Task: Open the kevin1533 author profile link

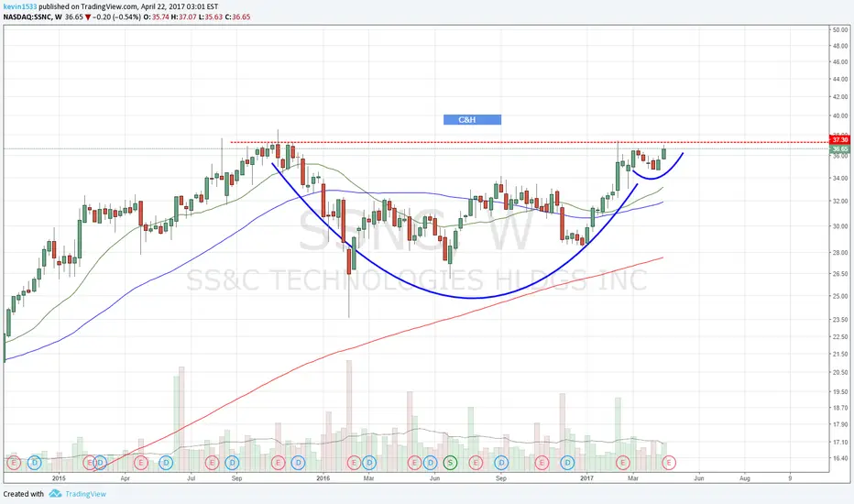Action: pos(20,6)
